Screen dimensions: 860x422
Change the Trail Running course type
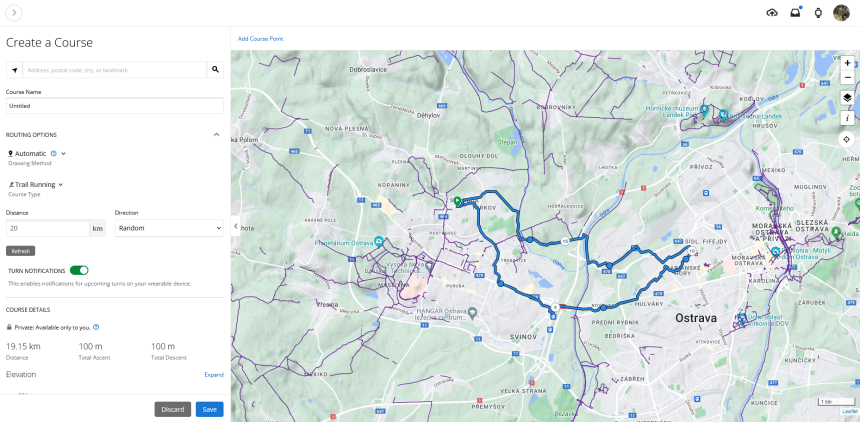[x=36, y=184]
